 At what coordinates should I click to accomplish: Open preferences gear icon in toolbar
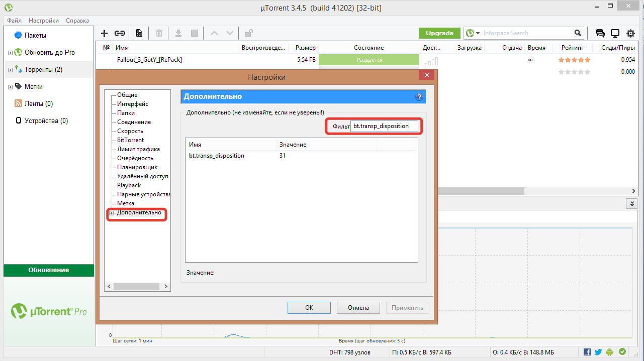click(x=630, y=33)
